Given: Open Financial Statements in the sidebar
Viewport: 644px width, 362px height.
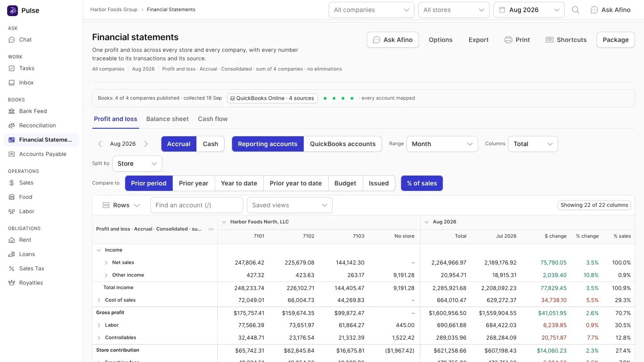Looking at the screenshot, I should pyautogui.click(x=41, y=140).
